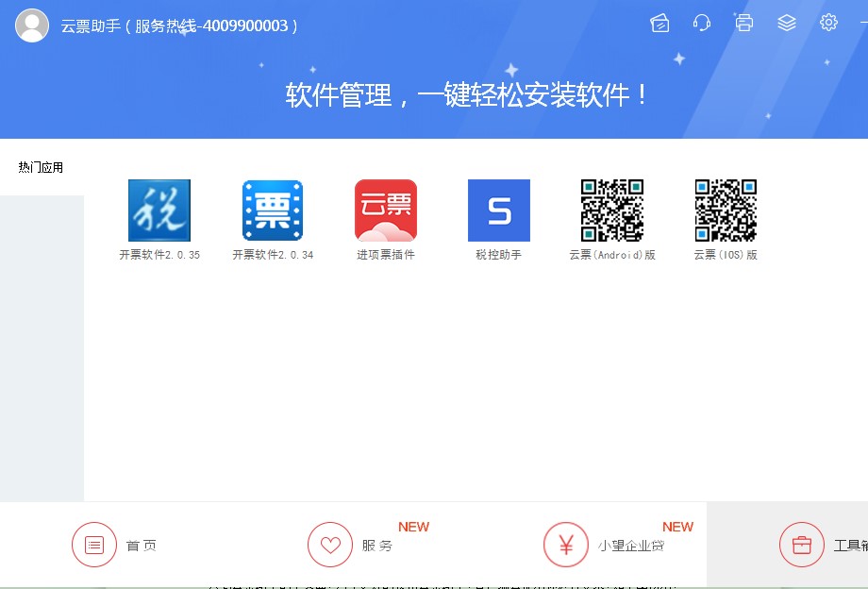Click the 税控助手 label

coord(499,255)
